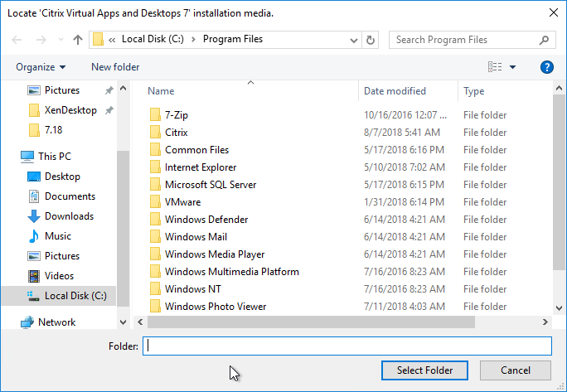Sort by the Date modified column
Screen dimensions: 567x392
coord(395,91)
